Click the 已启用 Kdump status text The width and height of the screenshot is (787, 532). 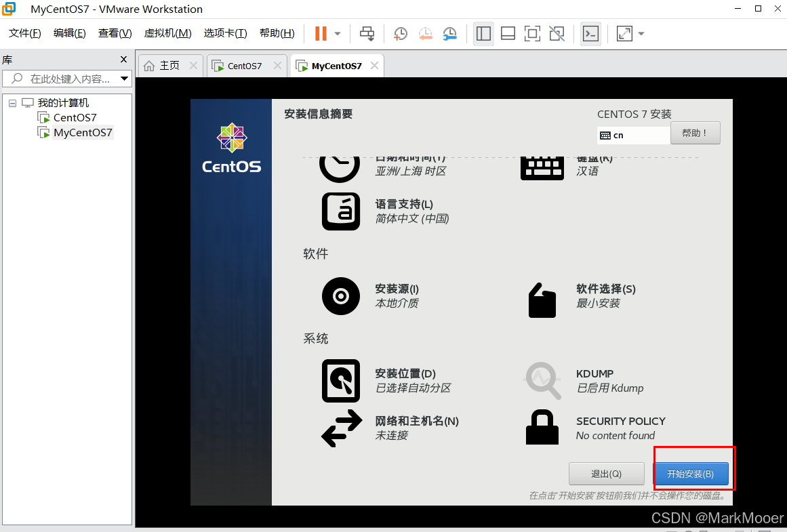(x=610, y=388)
